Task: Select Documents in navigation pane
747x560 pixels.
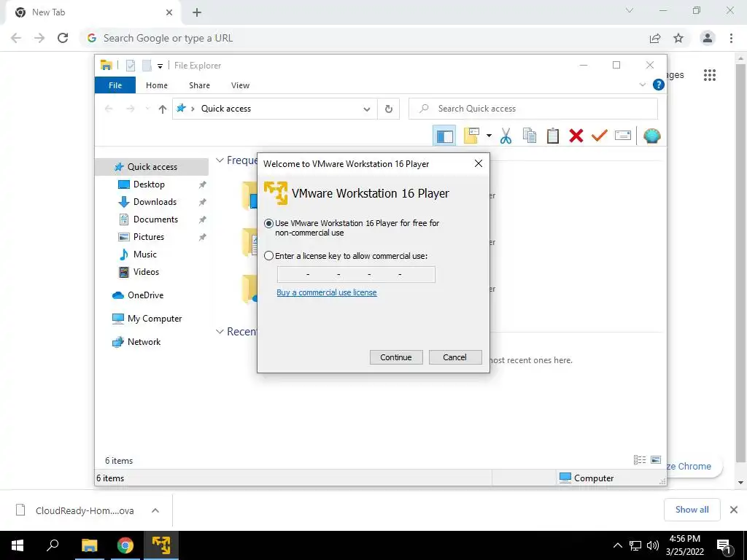Action: point(155,219)
